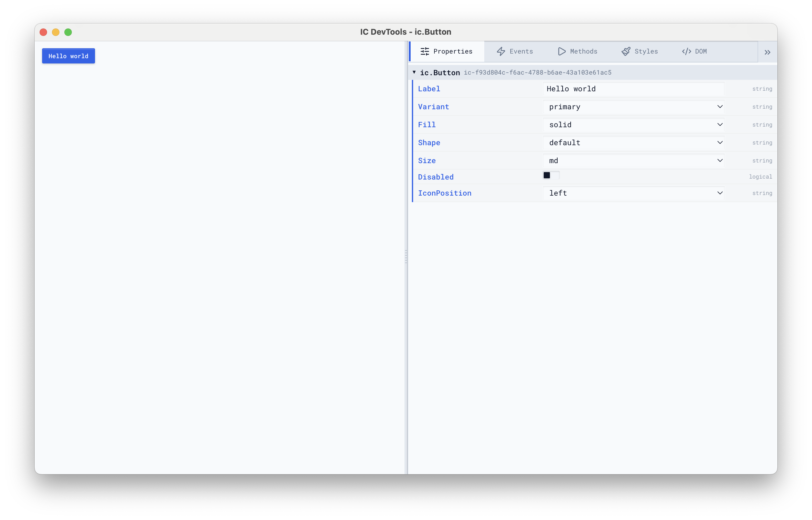Click the macOS green fullscreen button

68,32
